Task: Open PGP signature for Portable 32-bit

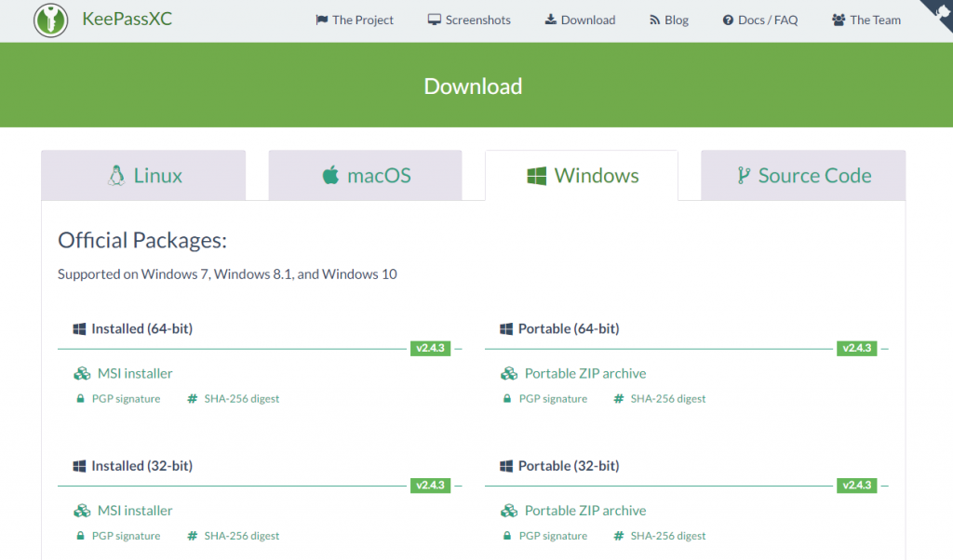Action: click(x=553, y=537)
